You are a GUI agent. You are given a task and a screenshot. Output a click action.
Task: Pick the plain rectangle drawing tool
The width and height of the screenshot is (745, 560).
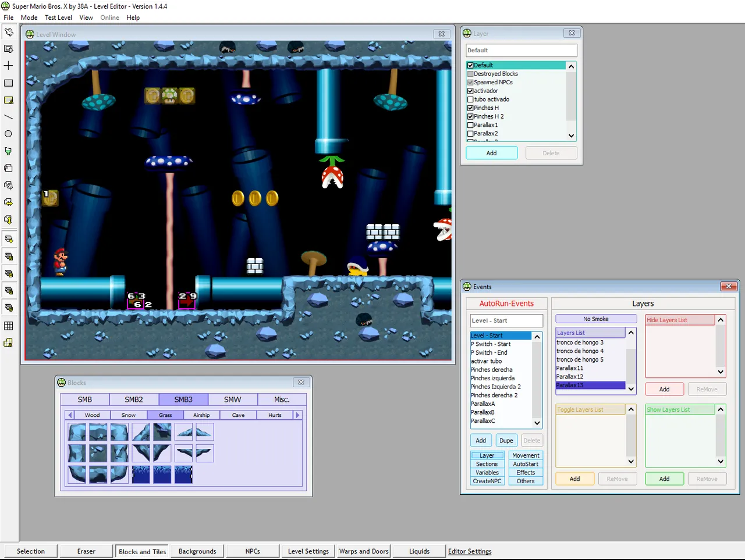(9, 83)
